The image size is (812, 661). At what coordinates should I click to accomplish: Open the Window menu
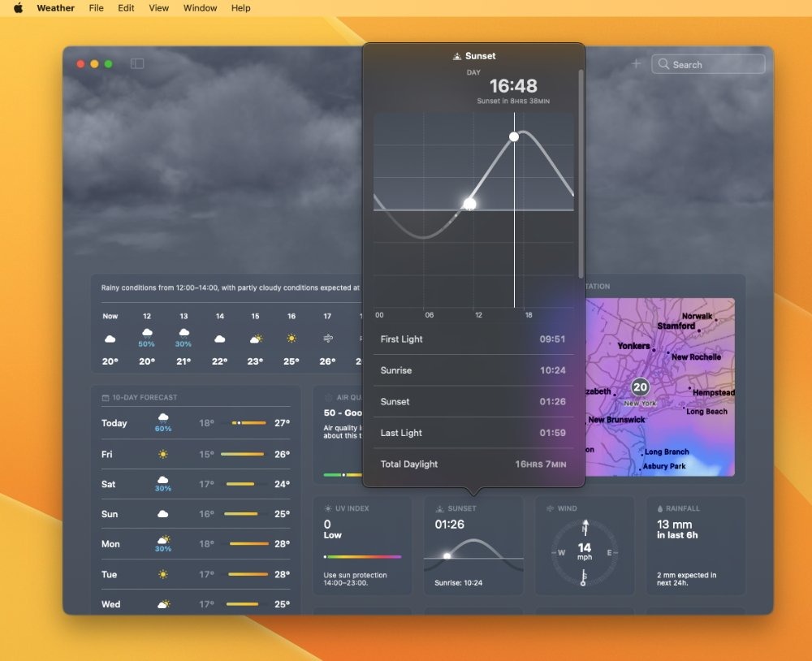[x=200, y=8]
